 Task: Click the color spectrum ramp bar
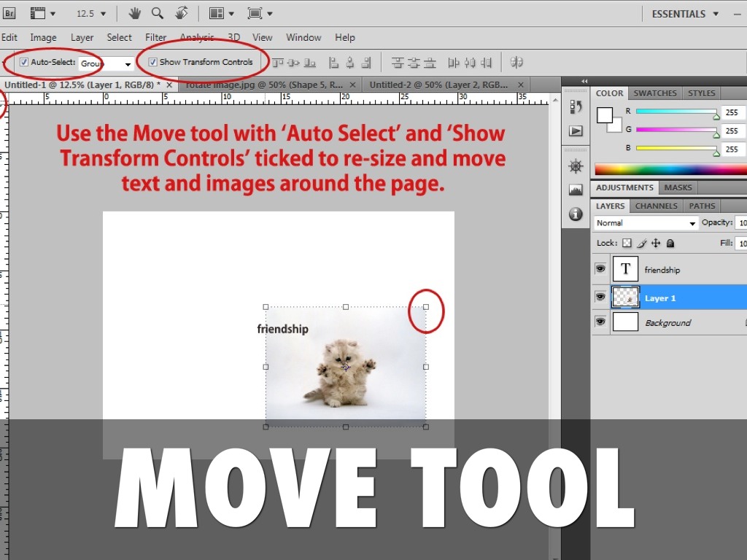point(670,169)
